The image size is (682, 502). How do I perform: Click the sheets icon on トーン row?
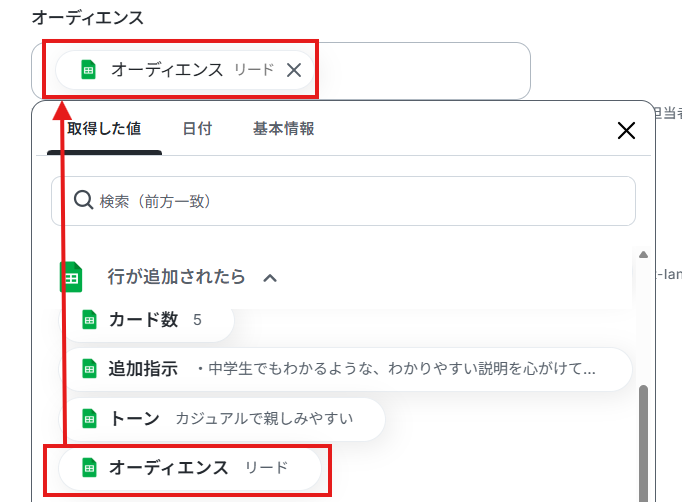coord(89,418)
